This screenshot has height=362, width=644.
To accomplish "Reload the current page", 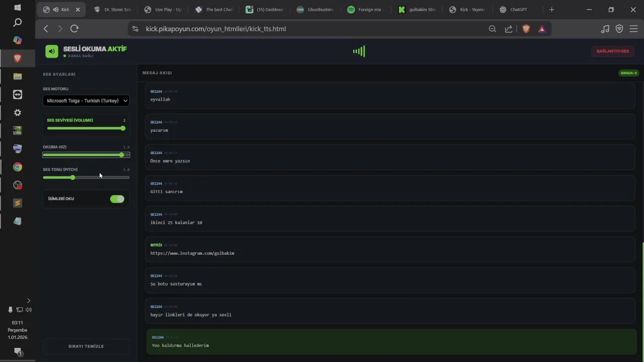I will [x=74, y=29].
